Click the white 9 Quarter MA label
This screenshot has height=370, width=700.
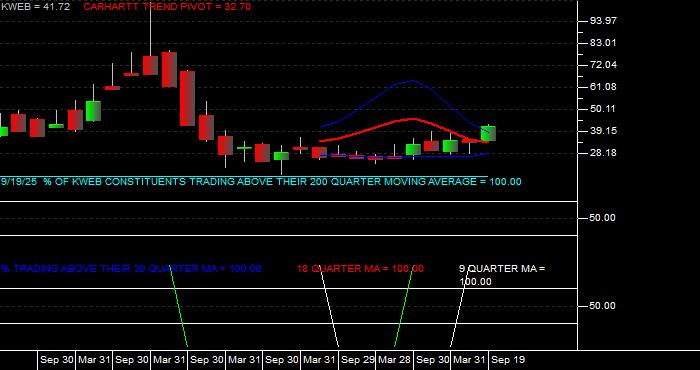(x=502, y=275)
